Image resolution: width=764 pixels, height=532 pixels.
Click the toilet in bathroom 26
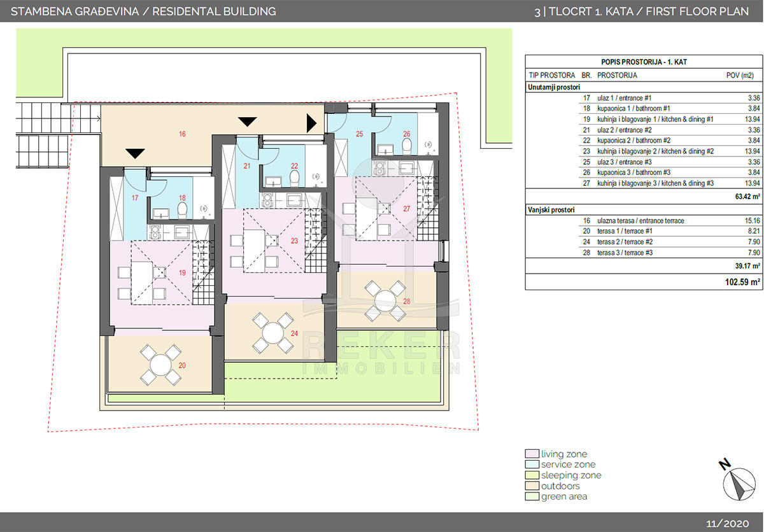(407, 146)
